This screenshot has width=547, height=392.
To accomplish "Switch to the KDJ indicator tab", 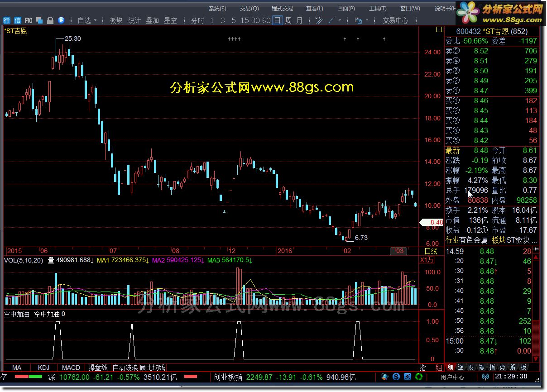I will pyautogui.click(x=43, y=368).
